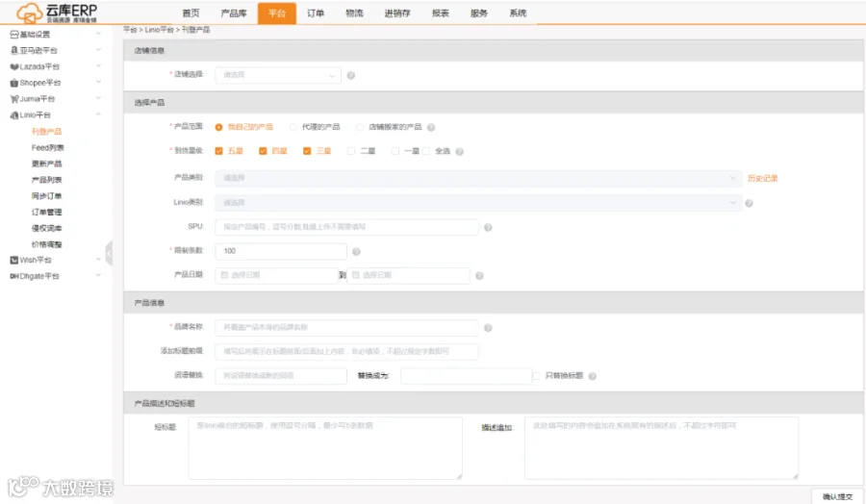Screen dimensions: 866x504
Task: Click the 限制条数 field showing 100
Action: pos(281,251)
